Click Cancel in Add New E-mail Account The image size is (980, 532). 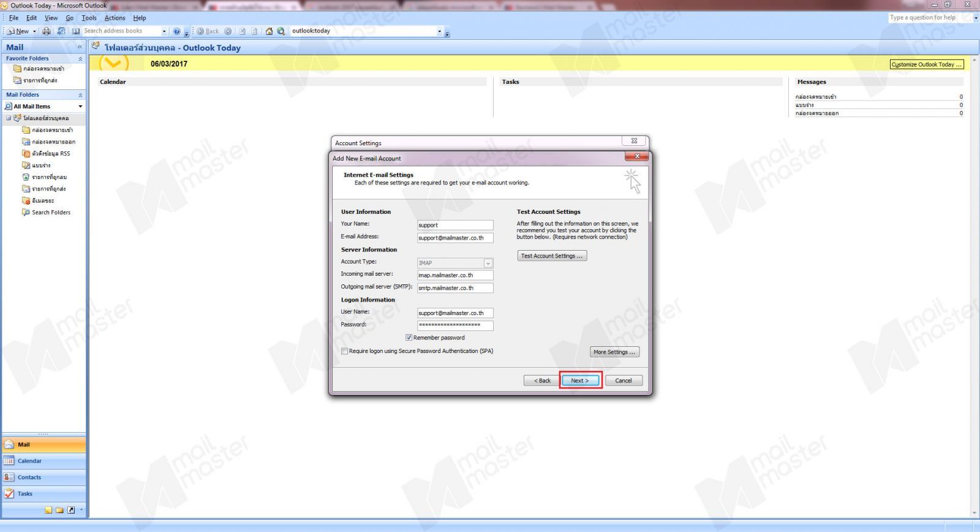[x=624, y=381]
